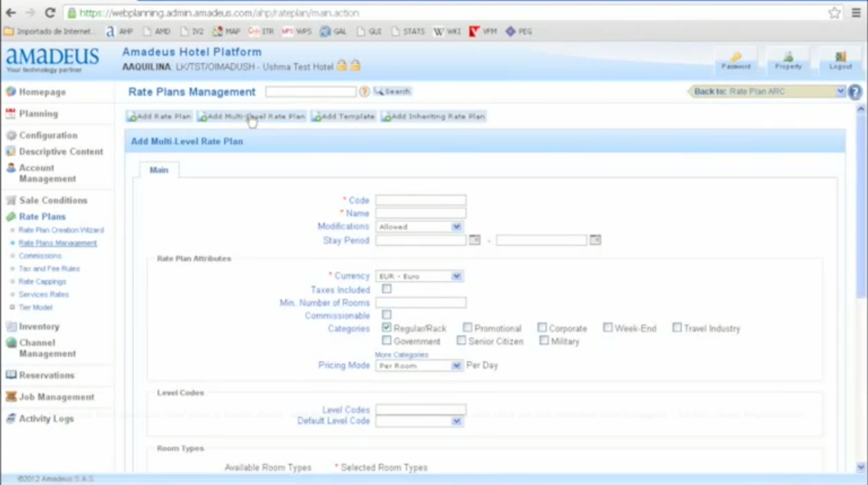Open Reservations in the sidebar
Image resolution: width=868 pixels, height=485 pixels.
coord(46,375)
